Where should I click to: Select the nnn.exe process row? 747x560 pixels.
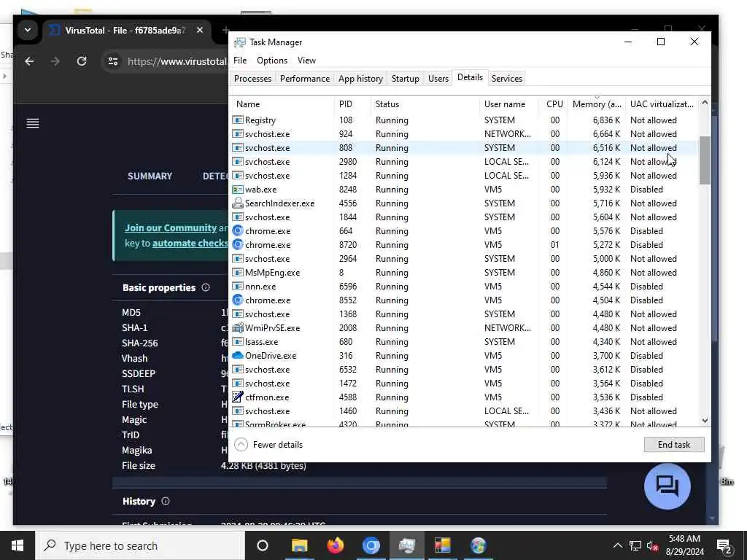point(465,286)
